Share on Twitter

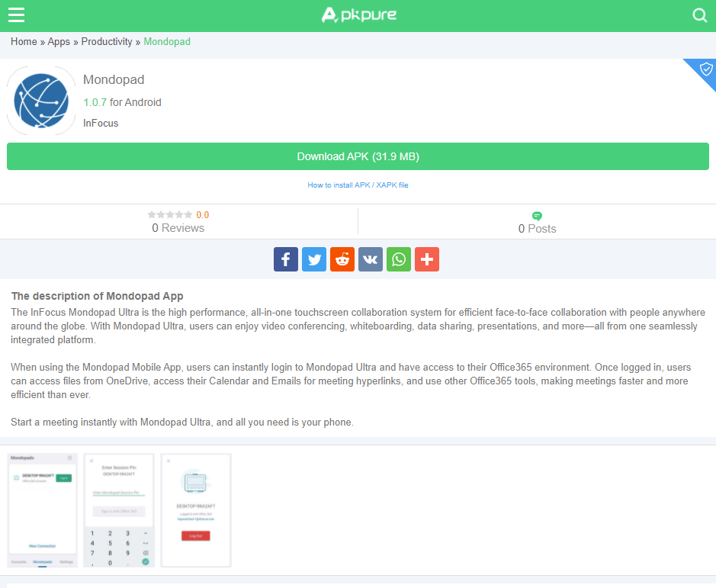(x=314, y=259)
